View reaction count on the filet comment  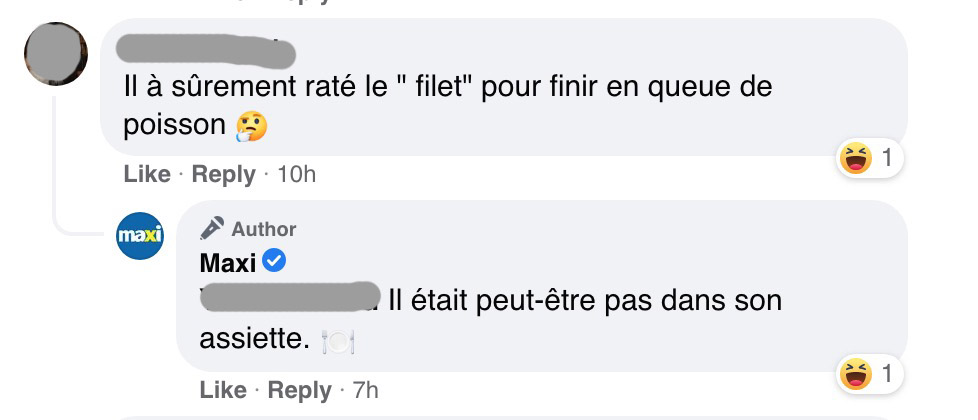886,159
